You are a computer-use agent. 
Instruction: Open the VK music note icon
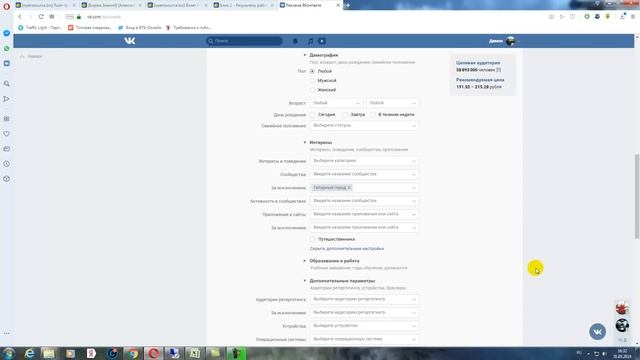311,41
